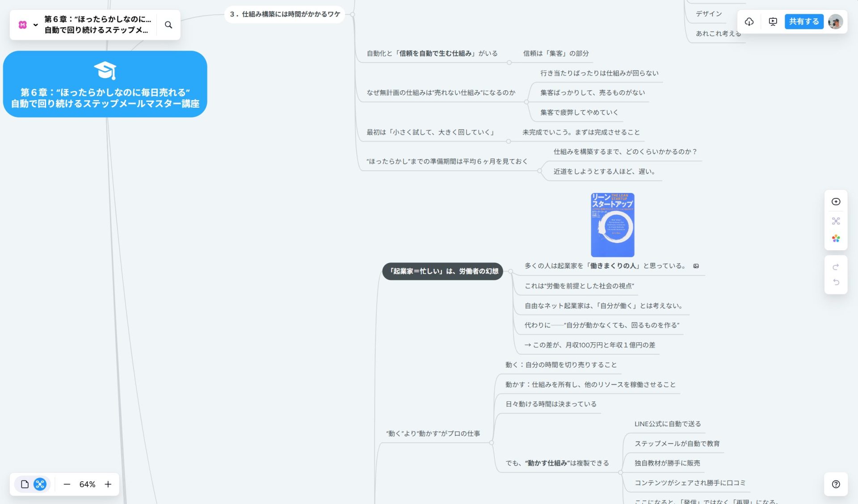Zoom in with the plus button
Viewport: 858px width, 504px height.
(x=108, y=484)
